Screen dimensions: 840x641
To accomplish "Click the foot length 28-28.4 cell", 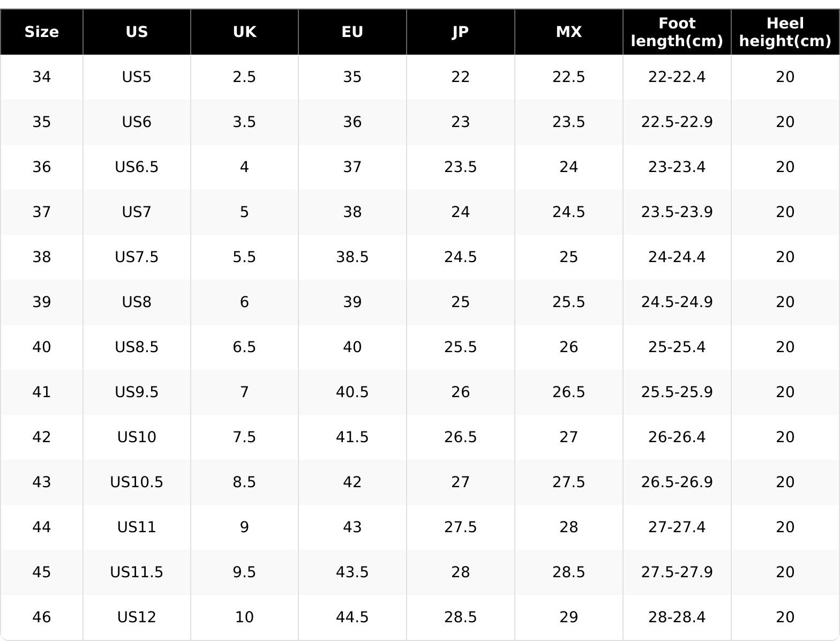I will (677, 617).
